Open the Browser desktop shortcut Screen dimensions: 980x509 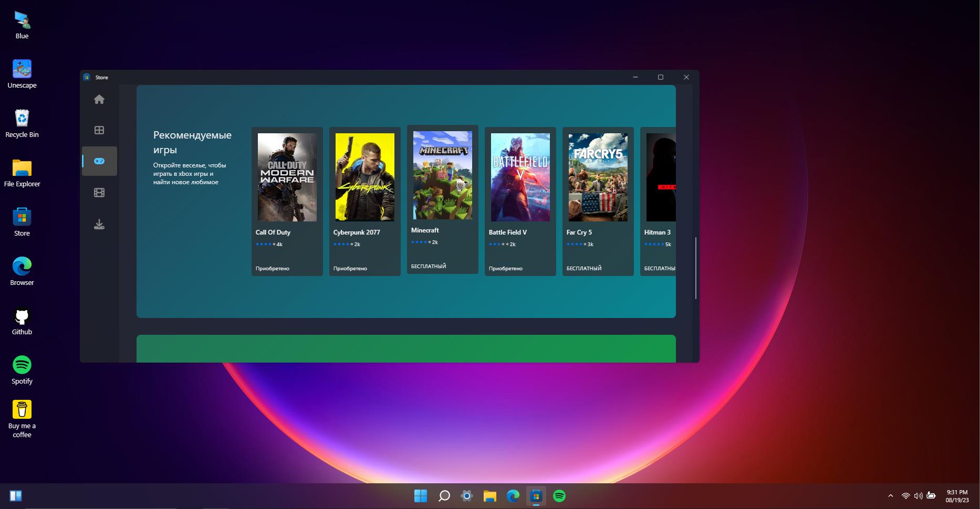tap(22, 271)
